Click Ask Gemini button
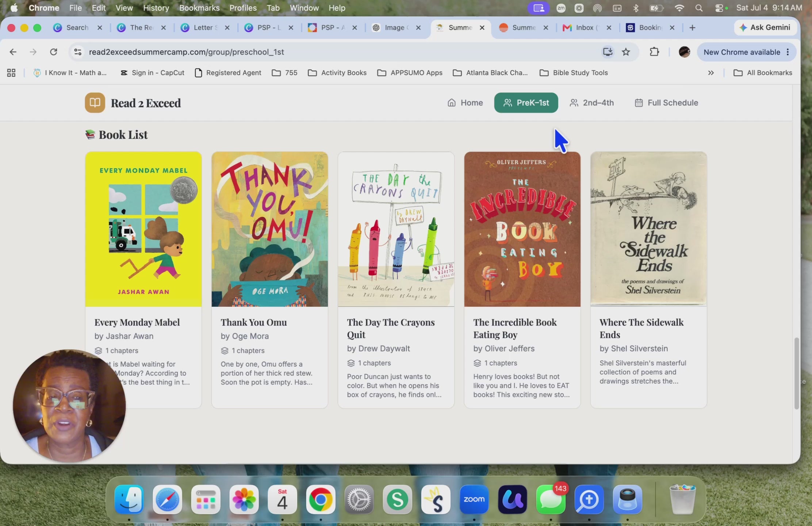The image size is (812, 526). (765, 27)
